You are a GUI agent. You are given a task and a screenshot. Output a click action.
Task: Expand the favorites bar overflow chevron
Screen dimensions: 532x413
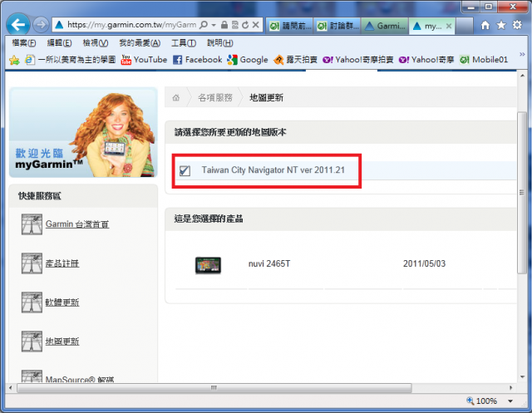pyautogui.click(x=522, y=54)
